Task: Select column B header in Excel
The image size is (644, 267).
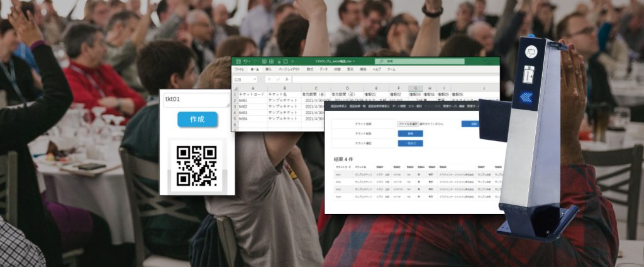Action: pyautogui.click(x=284, y=88)
